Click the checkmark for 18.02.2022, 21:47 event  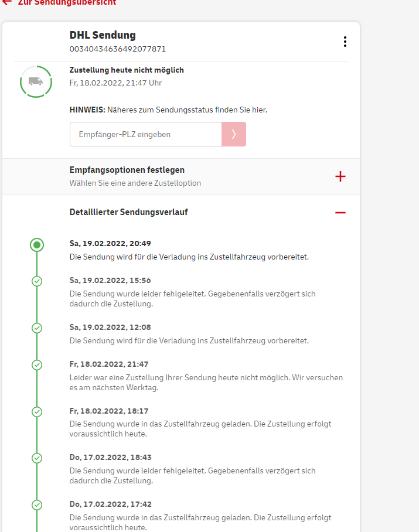(x=37, y=365)
